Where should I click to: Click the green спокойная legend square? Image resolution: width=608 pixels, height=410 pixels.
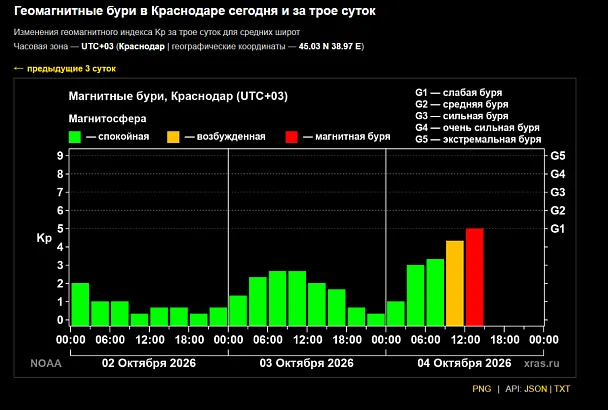pos(75,137)
